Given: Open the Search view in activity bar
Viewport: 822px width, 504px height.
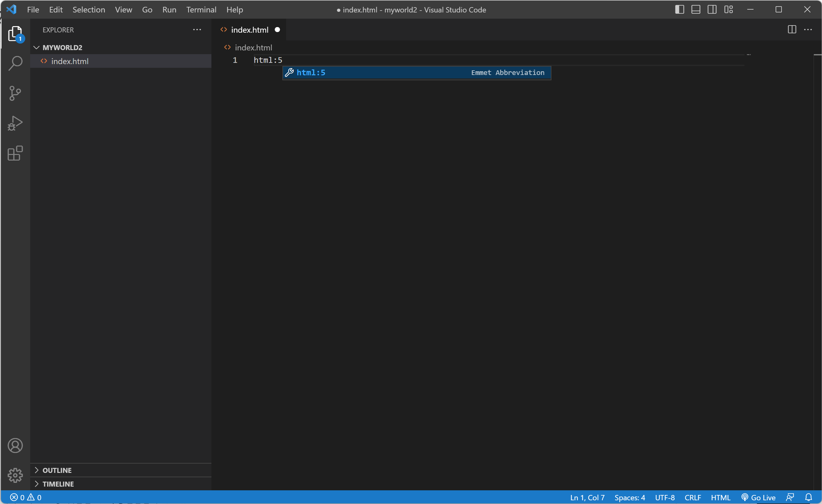Looking at the screenshot, I should click(15, 63).
